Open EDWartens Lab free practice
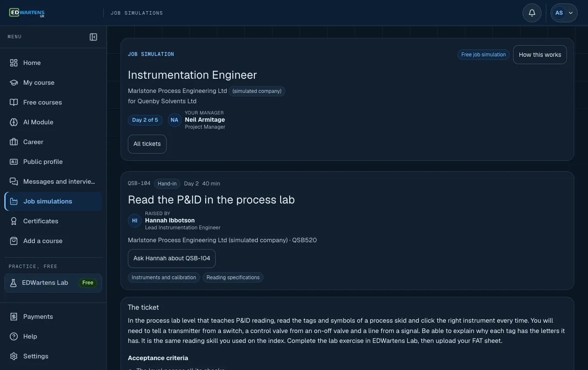The width and height of the screenshot is (588, 370). tap(53, 283)
